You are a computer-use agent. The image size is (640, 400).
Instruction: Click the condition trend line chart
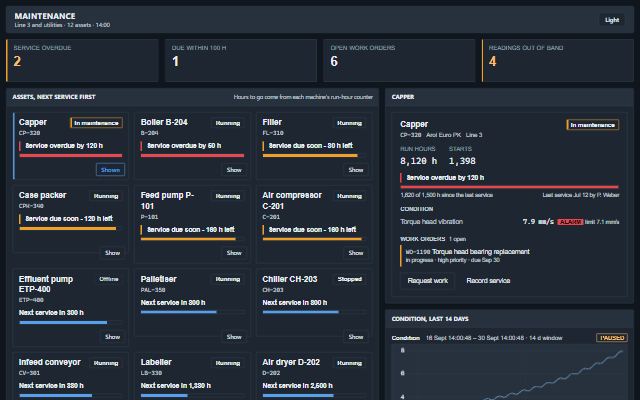coord(509,372)
